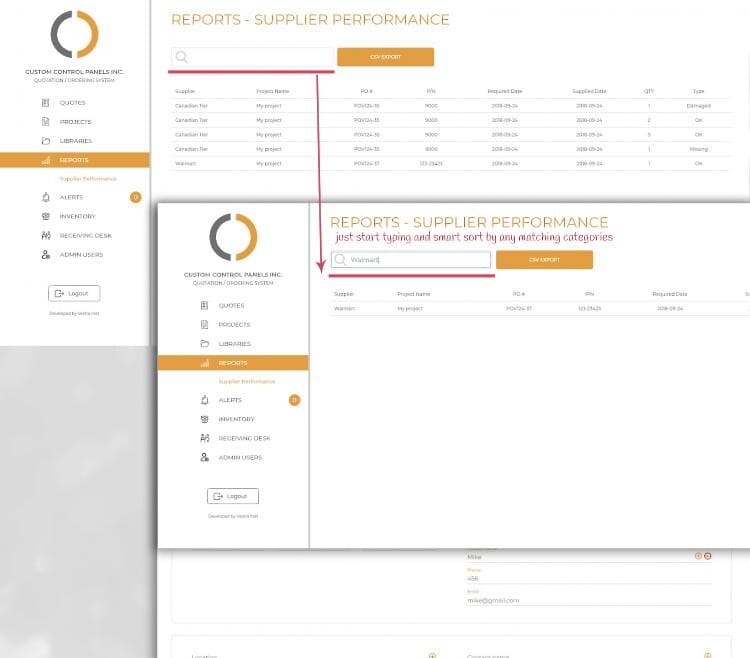The height and width of the screenshot is (658, 750).
Task: Click the company ring logo in the front window
Action: pyautogui.click(x=233, y=237)
